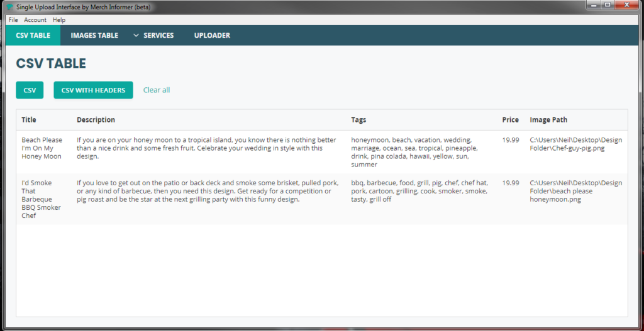Open the File menu

coord(13,19)
